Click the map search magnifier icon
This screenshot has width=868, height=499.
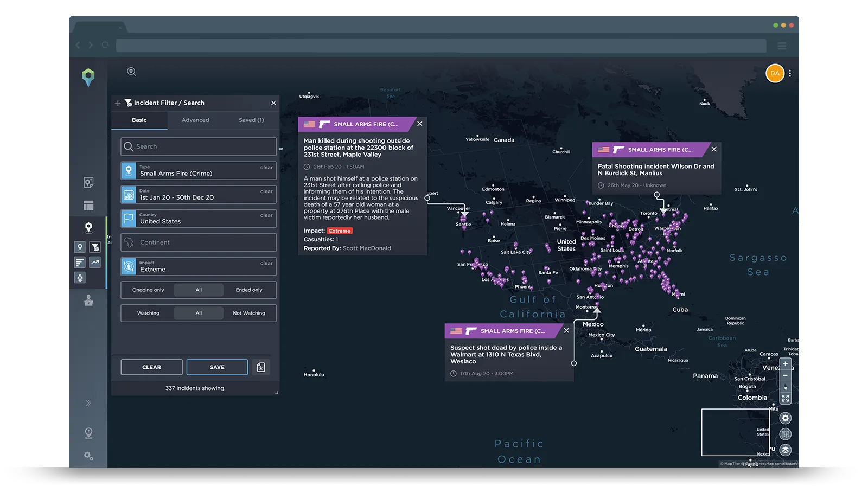[131, 72]
